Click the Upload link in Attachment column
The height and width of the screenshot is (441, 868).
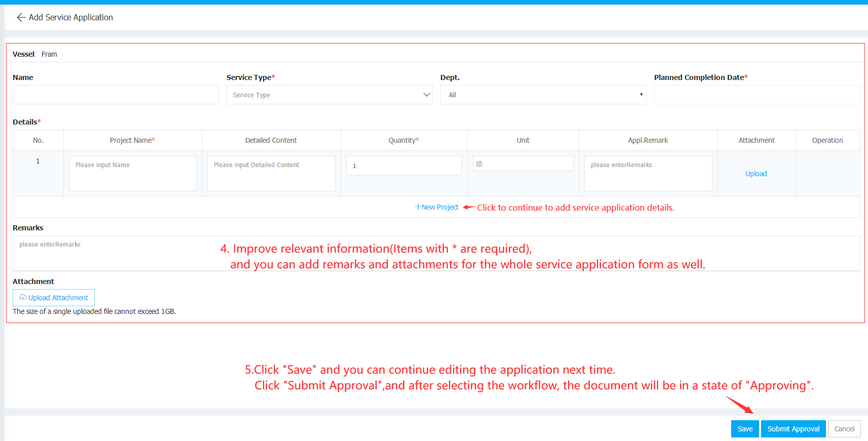pyautogui.click(x=756, y=174)
